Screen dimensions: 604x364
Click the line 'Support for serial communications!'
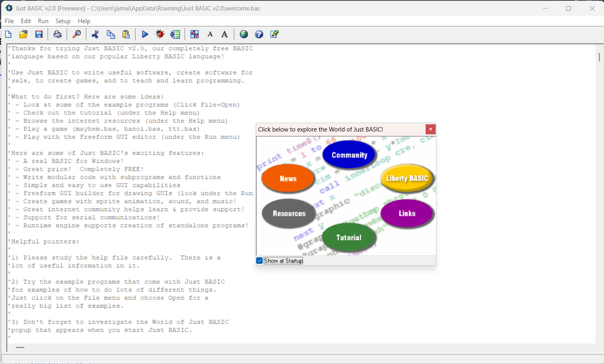coord(84,218)
